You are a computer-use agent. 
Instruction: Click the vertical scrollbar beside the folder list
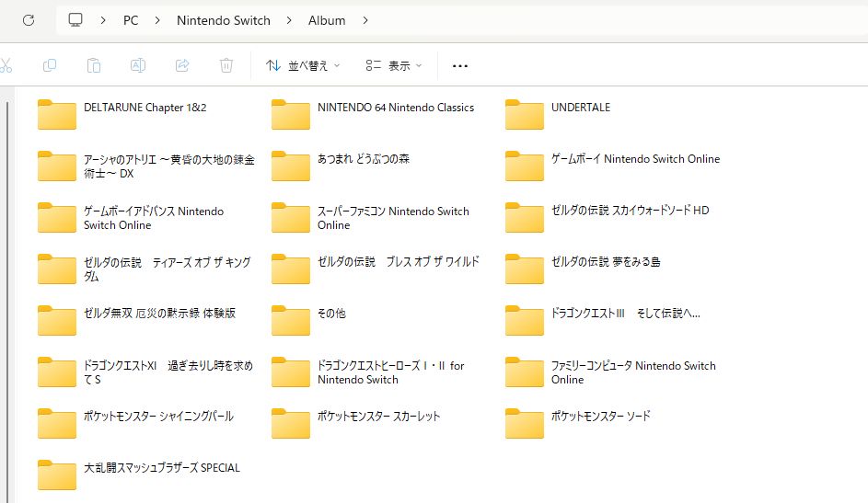click(7, 302)
